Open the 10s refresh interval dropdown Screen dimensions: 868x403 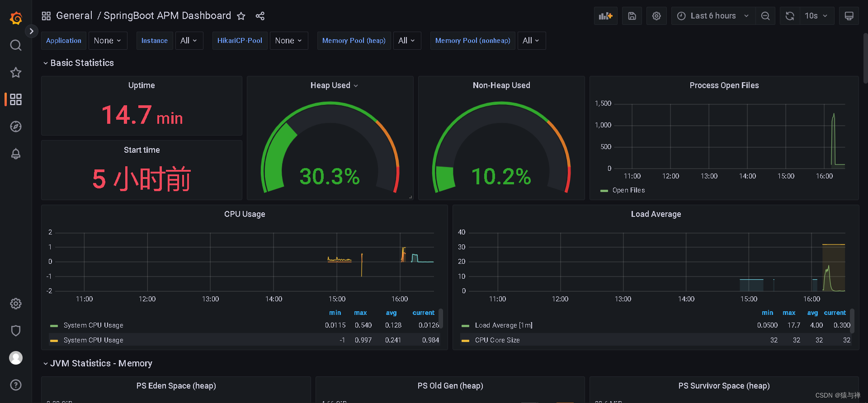[817, 16]
